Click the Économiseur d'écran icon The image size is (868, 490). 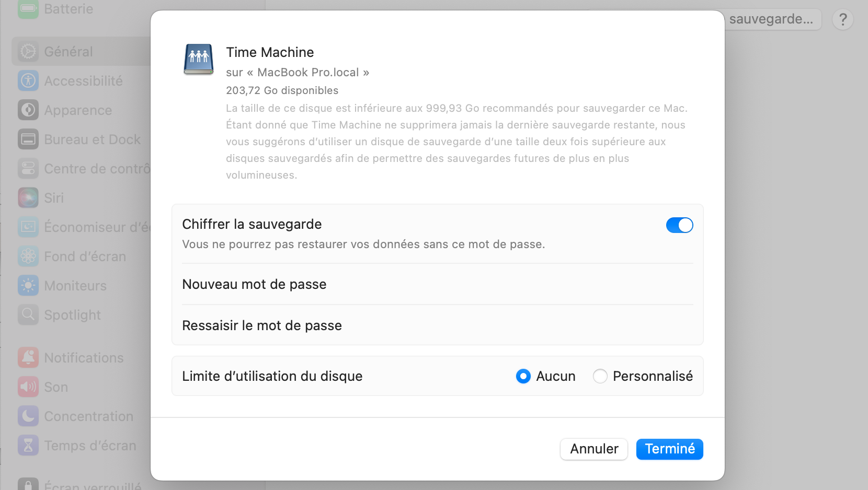click(28, 227)
